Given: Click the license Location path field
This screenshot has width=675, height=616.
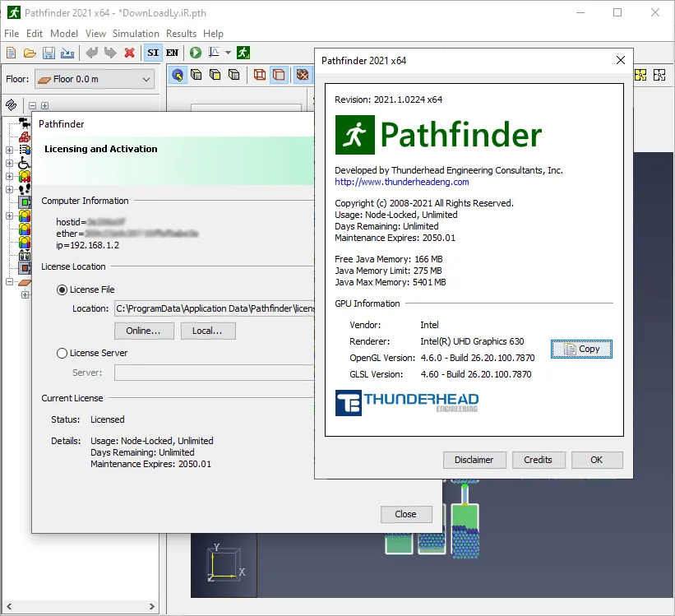Looking at the screenshot, I should tap(215, 309).
